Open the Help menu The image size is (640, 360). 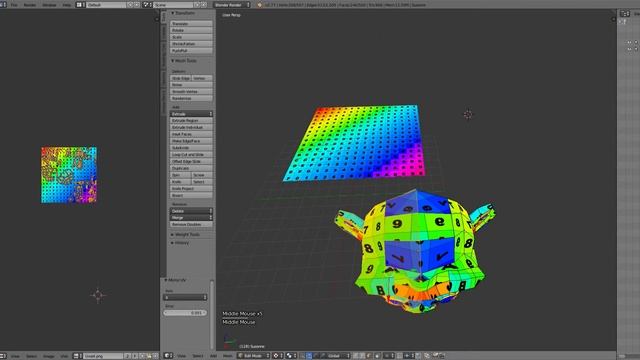pos(67,5)
